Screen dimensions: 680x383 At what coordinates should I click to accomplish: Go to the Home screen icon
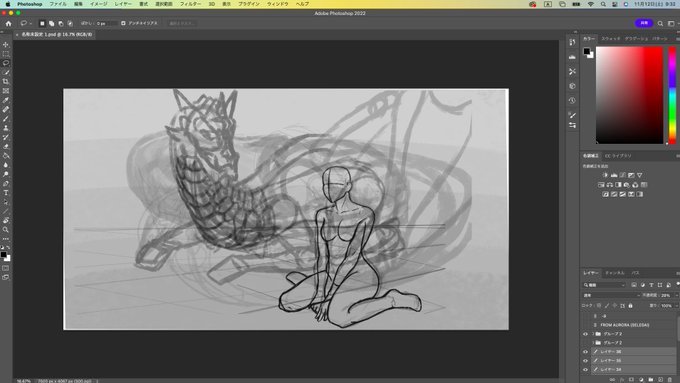coord(8,23)
